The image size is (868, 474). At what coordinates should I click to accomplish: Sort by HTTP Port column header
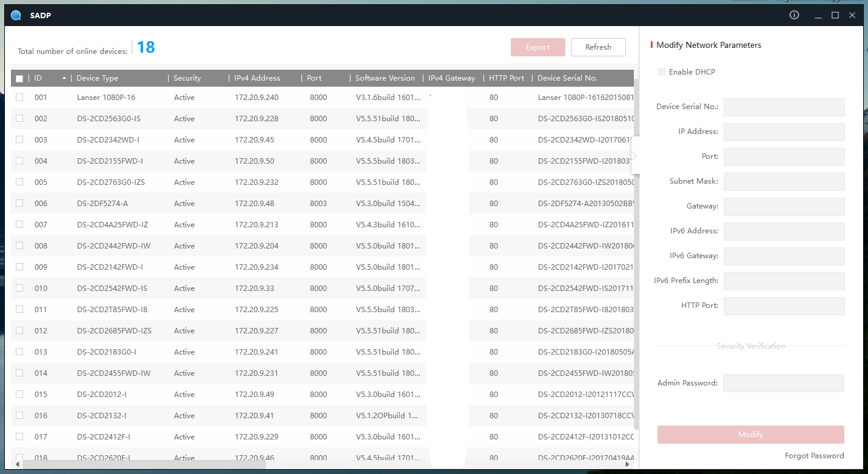pos(506,78)
